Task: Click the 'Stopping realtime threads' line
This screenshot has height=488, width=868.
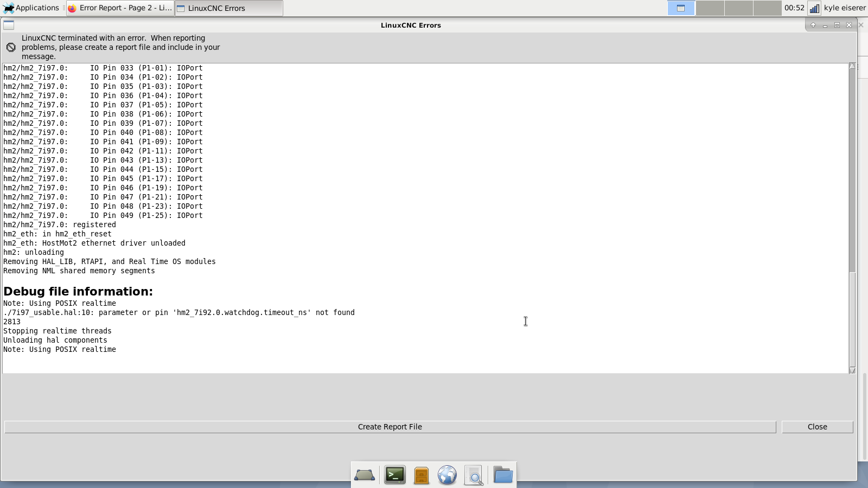Action: pos(58,331)
